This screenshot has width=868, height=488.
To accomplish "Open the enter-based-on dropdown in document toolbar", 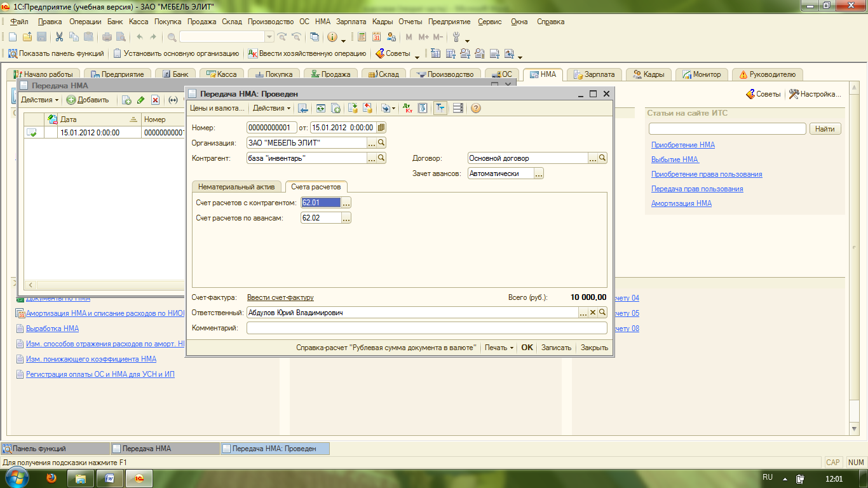I will point(387,108).
